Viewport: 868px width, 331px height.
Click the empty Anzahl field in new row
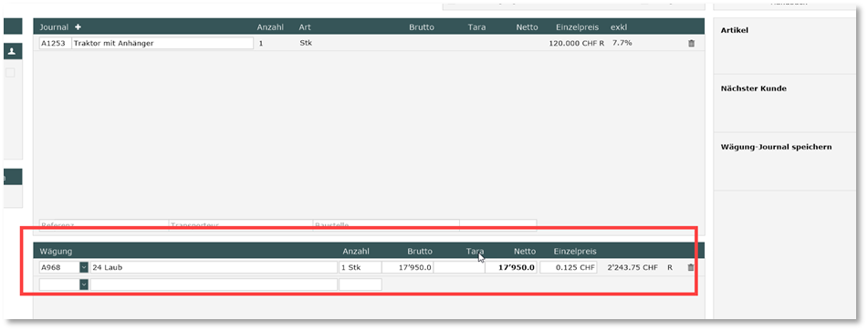click(360, 284)
